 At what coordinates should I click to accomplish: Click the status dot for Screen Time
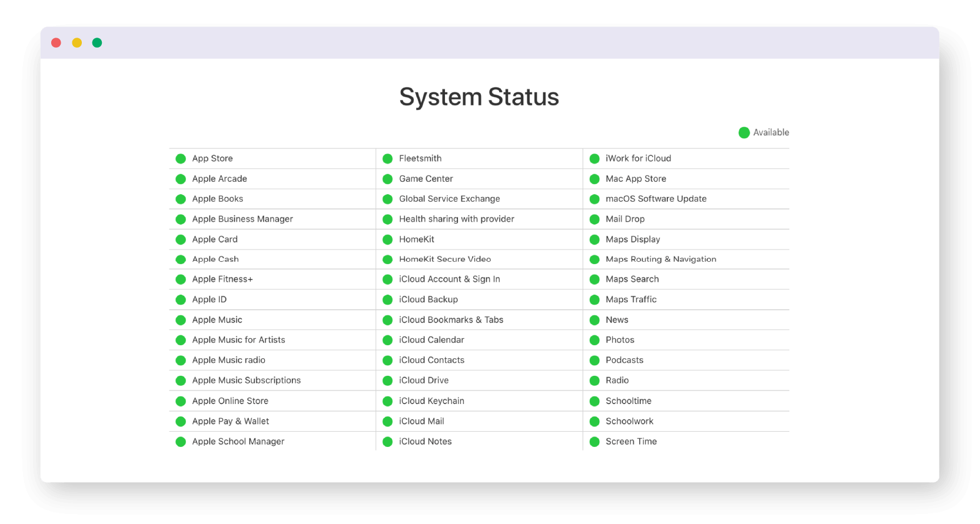click(594, 442)
